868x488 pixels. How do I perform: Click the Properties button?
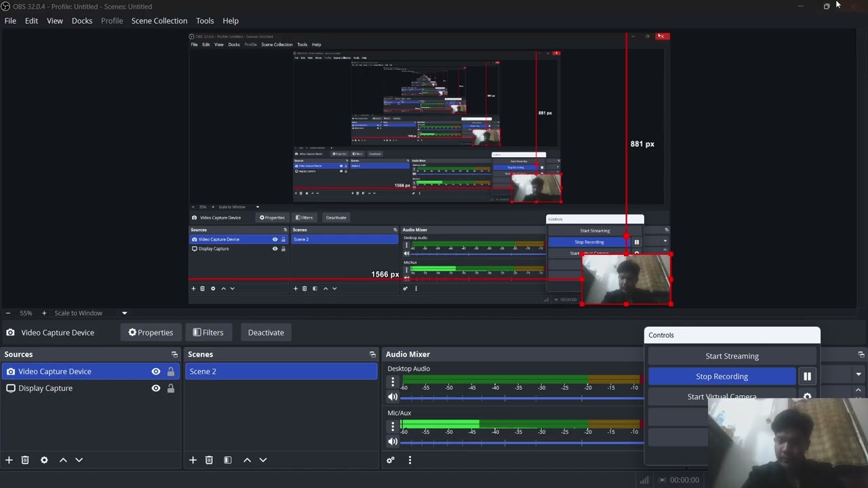point(151,333)
